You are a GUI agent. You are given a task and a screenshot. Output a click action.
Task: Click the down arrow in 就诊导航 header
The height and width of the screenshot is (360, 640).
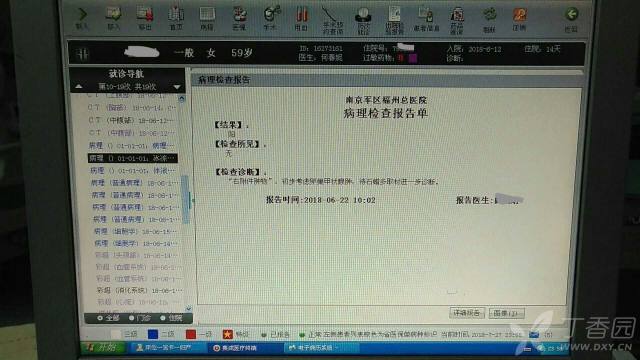[177, 87]
